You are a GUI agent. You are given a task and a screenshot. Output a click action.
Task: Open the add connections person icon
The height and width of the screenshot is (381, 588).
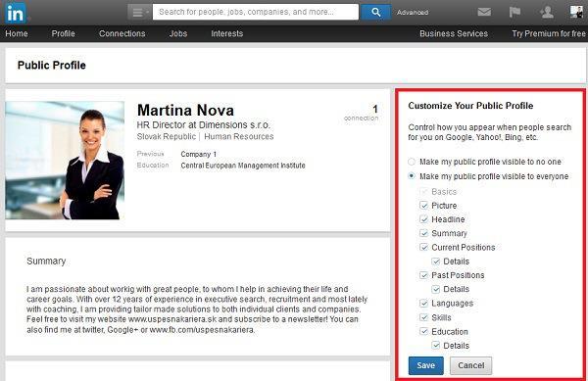547,12
